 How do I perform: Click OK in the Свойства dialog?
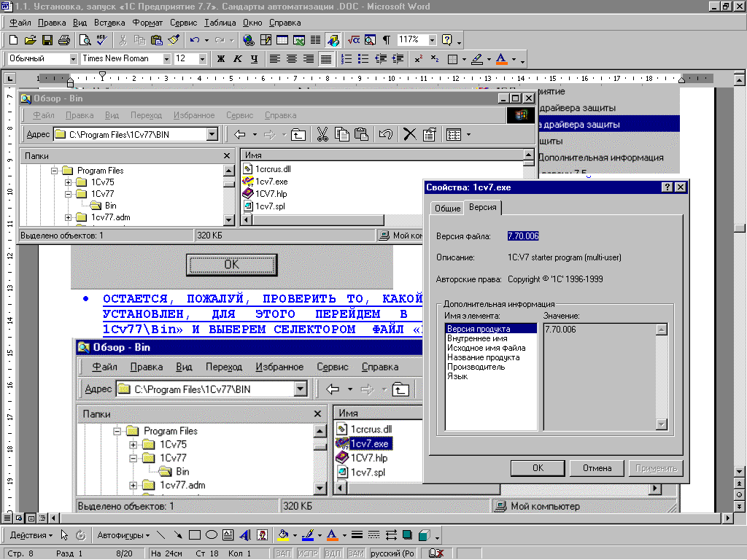coord(538,468)
